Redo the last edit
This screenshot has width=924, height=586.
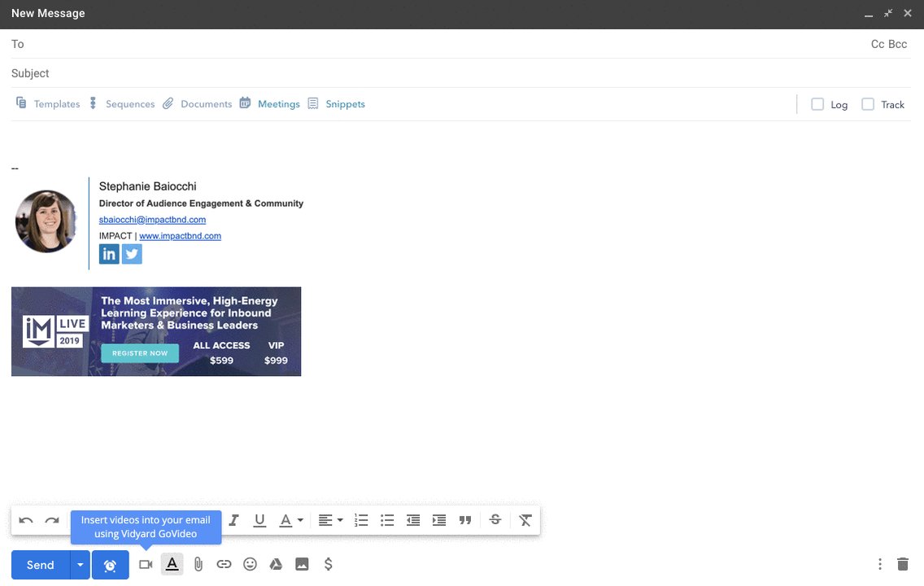click(x=52, y=521)
